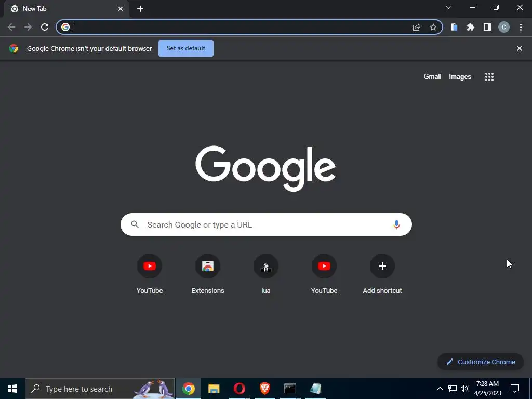Open Chrome's three-dot menu
532x399 pixels.
click(x=521, y=27)
